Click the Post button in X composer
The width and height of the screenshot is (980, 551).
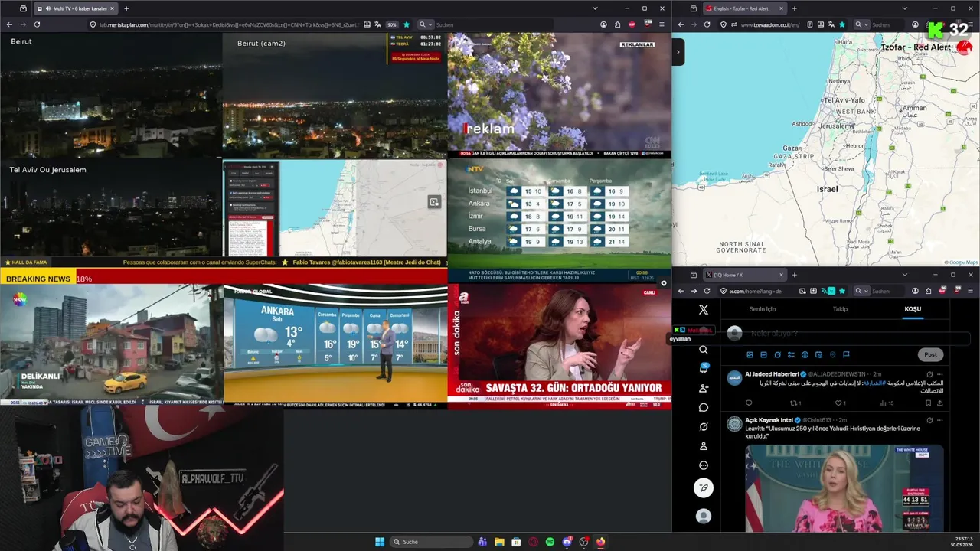pos(930,354)
